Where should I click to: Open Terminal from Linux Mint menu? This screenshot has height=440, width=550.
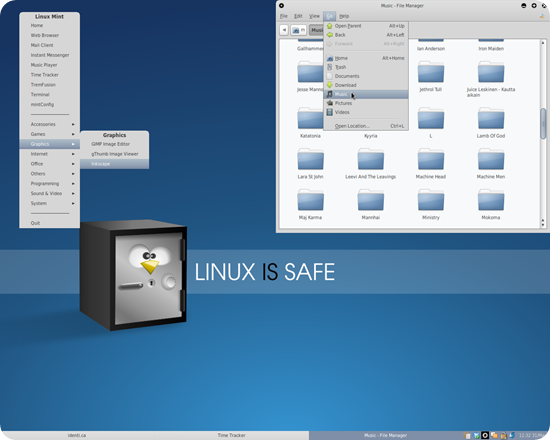pyautogui.click(x=49, y=94)
